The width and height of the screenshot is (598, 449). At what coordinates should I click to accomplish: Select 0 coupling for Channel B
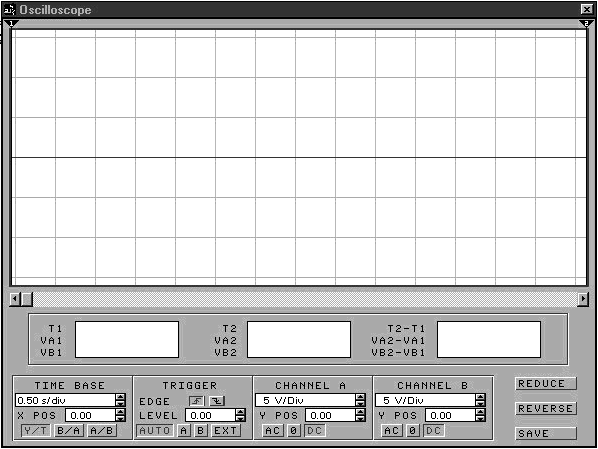(x=412, y=431)
